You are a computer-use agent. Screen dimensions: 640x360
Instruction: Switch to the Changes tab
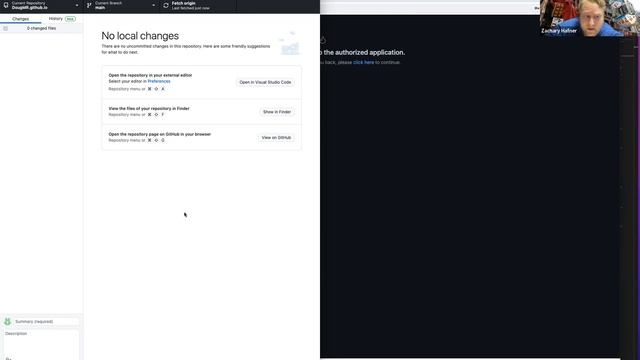point(20,19)
